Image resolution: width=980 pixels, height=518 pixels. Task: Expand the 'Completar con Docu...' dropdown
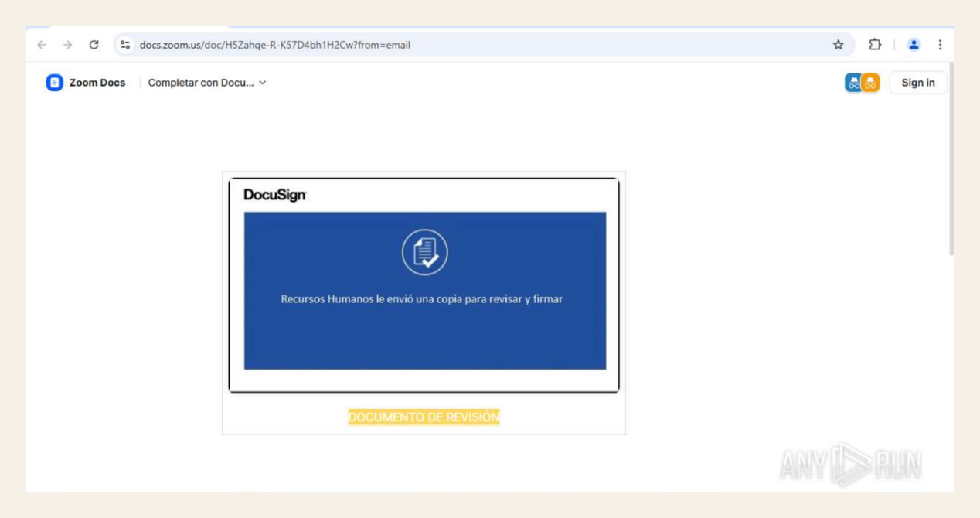pos(260,82)
